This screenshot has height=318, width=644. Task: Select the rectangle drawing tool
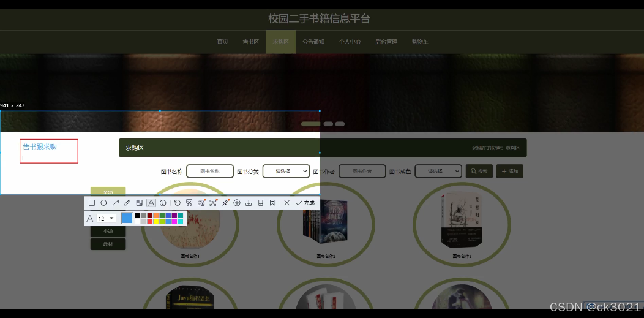92,203
